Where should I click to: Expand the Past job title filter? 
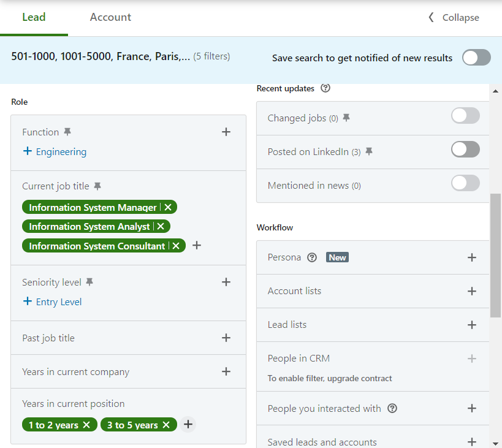point(226,338)
